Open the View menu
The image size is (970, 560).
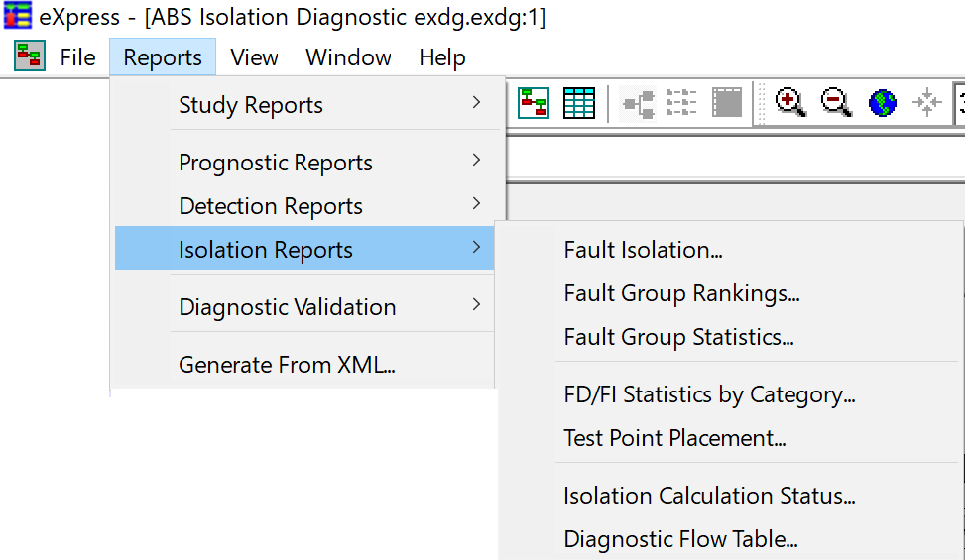coord(254,57)
